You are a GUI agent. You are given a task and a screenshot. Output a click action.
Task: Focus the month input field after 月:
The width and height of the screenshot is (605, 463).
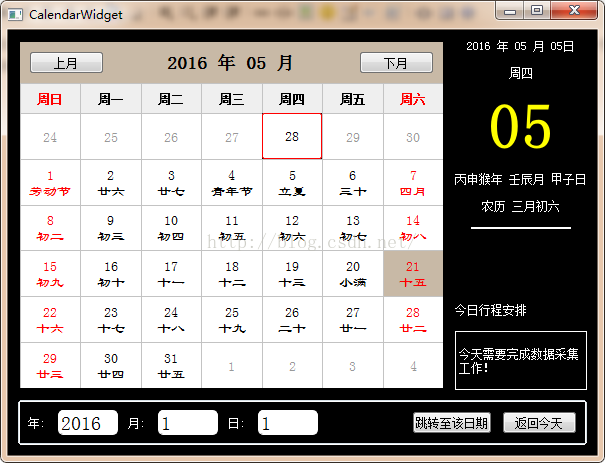(x=188, y=423)
